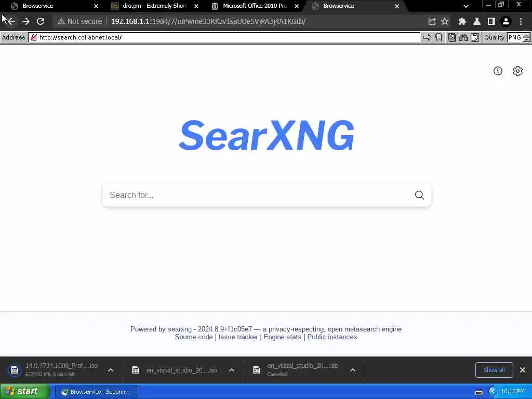Click the 14.0.4734.1000_Prof iso download item
The height and width of the screenshot is (399, 532).
tap(54, 370)
